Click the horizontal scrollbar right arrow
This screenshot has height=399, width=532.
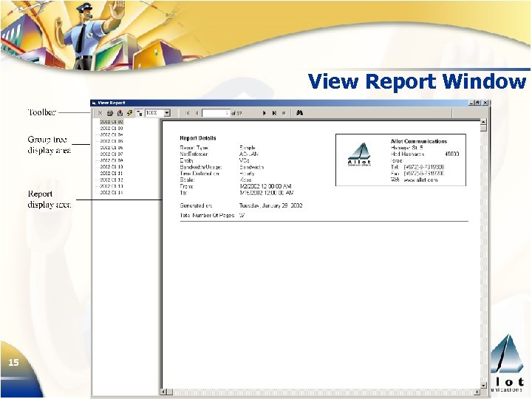coord(477,392)
